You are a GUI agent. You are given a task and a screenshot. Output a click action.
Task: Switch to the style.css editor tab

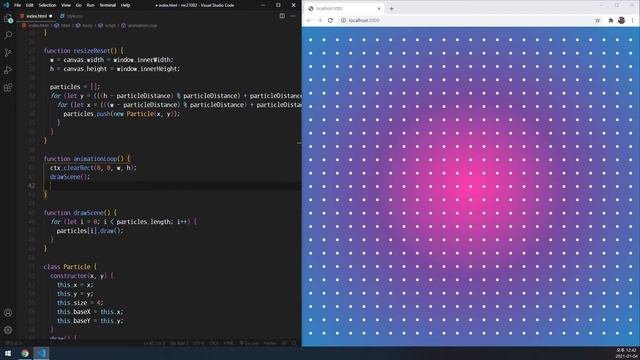(71, 16)
